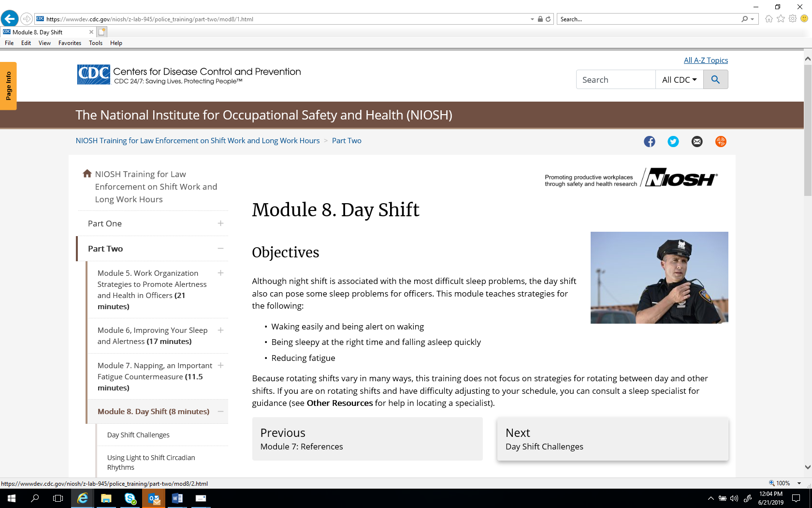The image size is (812, 508).
Task: Click the home icon in the sidebar
Action: 87,174
